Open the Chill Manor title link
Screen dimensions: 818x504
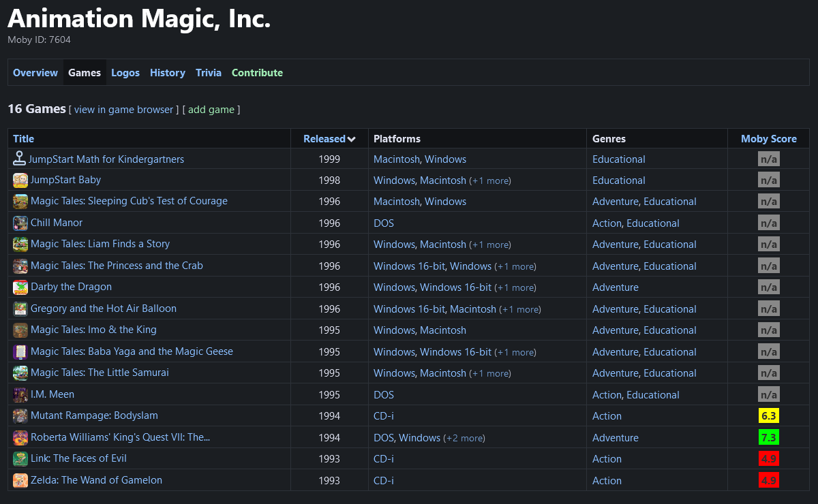click(x=57, y=223)
